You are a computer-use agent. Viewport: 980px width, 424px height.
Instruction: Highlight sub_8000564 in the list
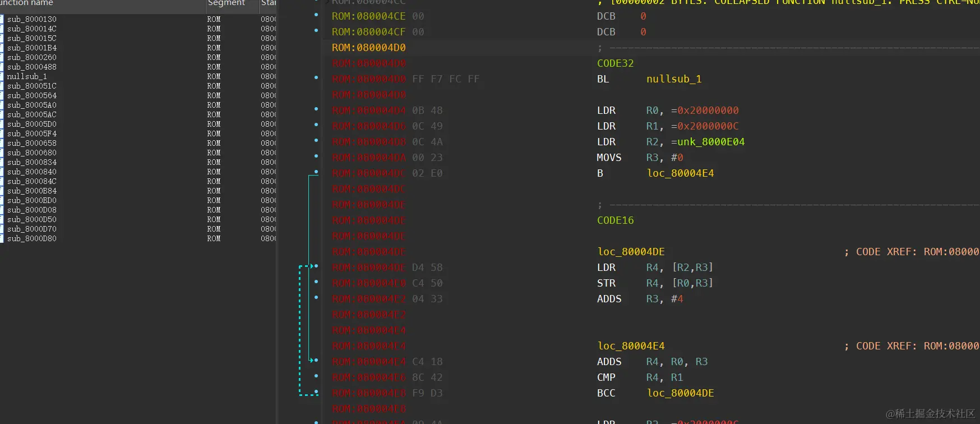32,95
